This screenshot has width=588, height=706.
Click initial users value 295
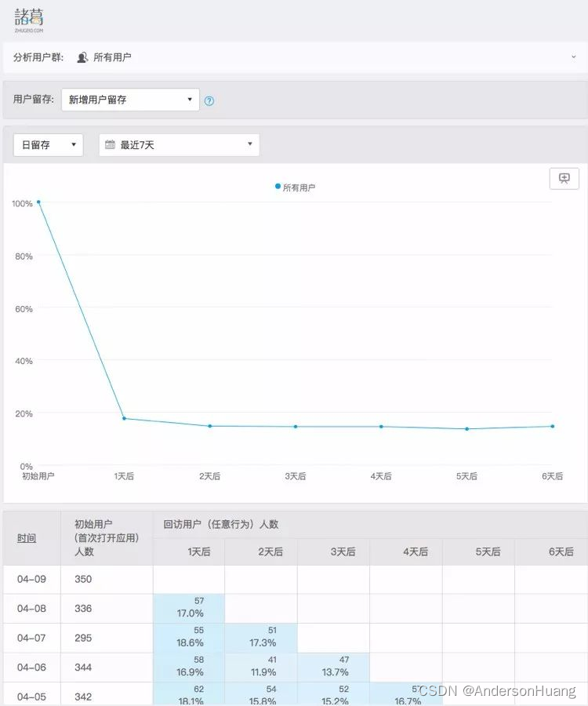pyautogui.click(x=83, y=638)
